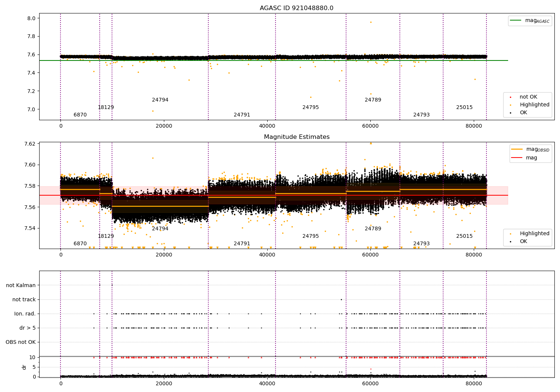The image size is (560, 392).
Task: Click the red 'mag' legend entry
Action: point(531,158)
